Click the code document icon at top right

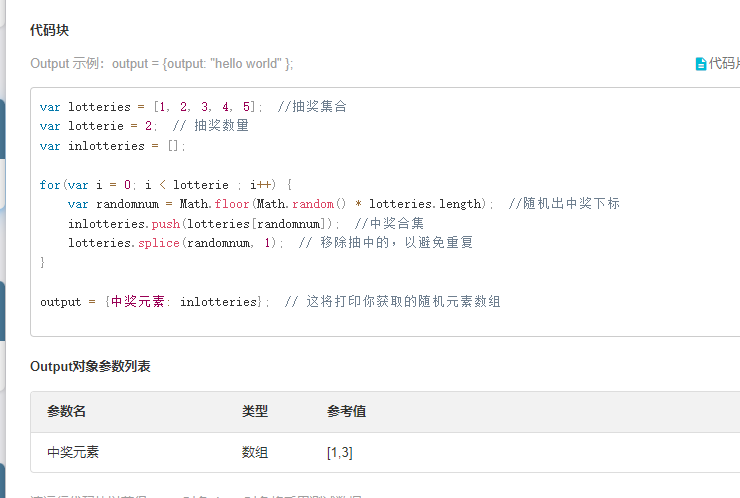point(701,64)
